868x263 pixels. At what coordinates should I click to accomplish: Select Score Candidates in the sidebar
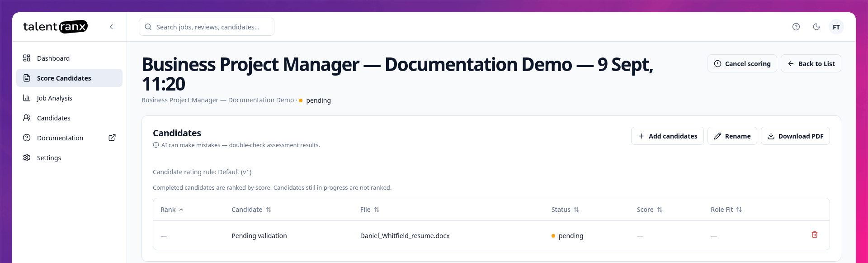pos(69,78)
